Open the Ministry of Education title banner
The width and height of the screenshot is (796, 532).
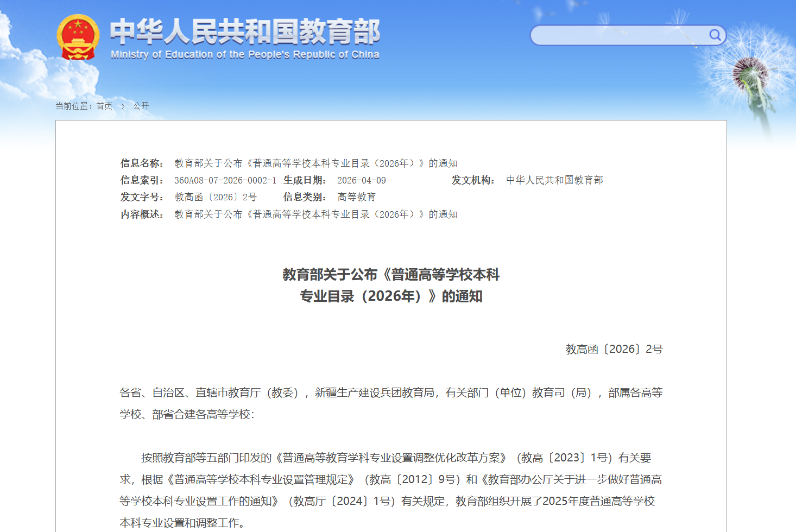point(245,38)
